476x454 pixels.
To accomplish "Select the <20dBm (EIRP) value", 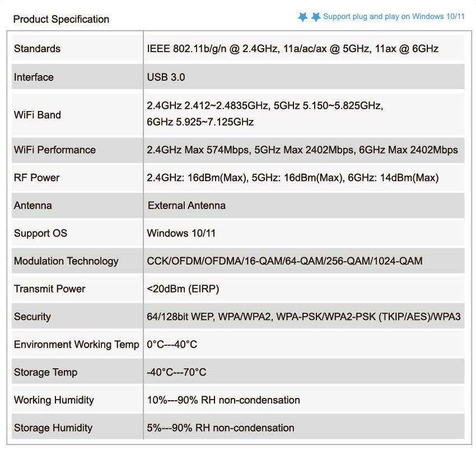I will click(x=183, y=289).
